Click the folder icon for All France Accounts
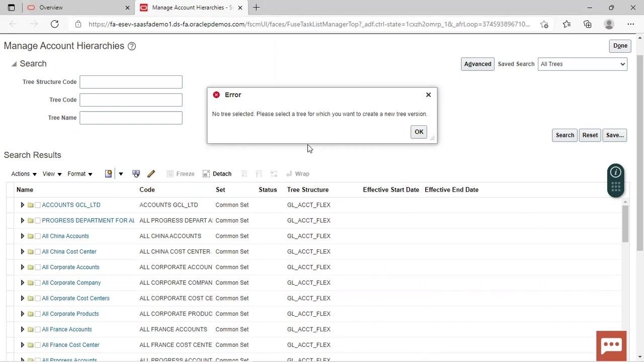 [x=30, y=330]
